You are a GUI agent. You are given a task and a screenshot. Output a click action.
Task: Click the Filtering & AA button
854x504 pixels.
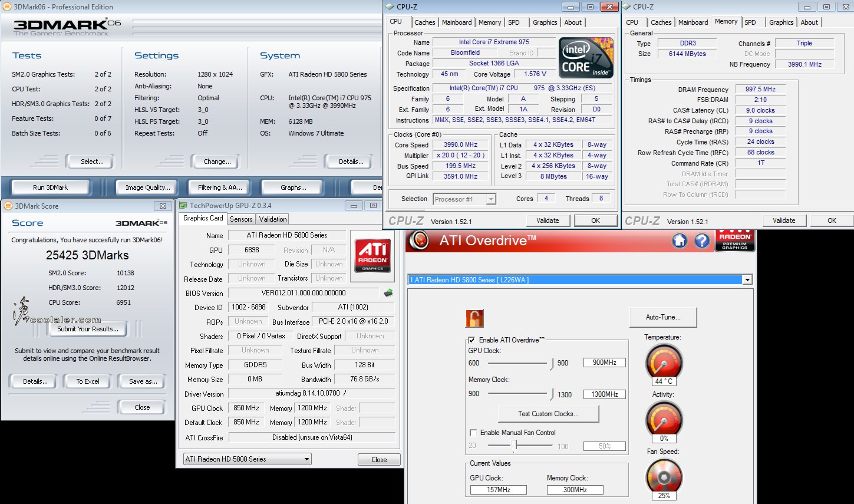coord(220,187)
